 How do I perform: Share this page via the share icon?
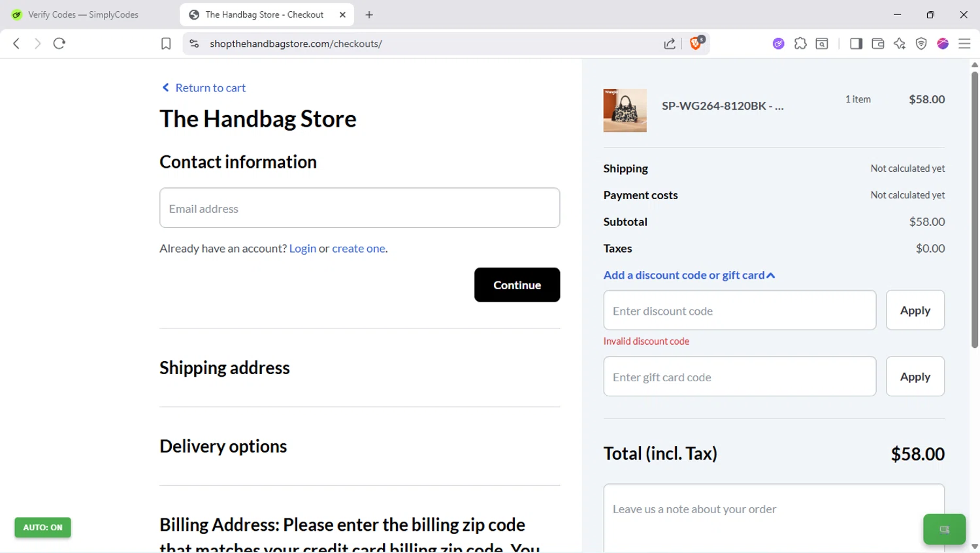coord(670,44)
